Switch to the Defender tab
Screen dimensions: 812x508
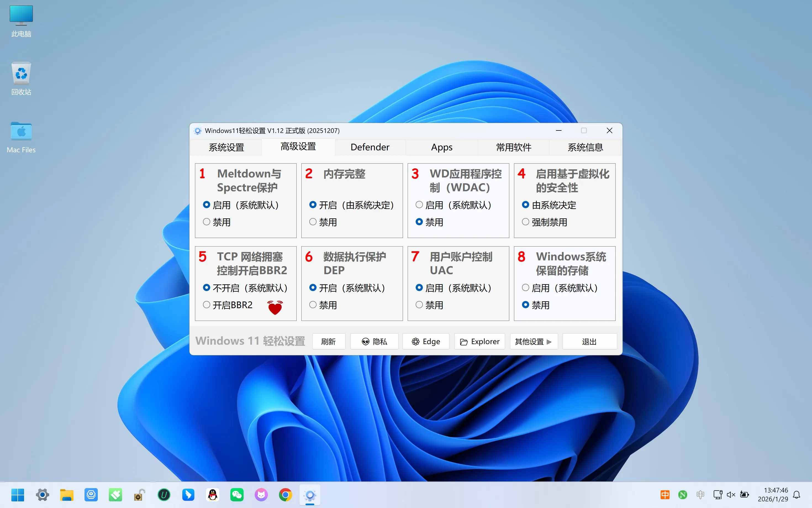[x=370, y=147]
